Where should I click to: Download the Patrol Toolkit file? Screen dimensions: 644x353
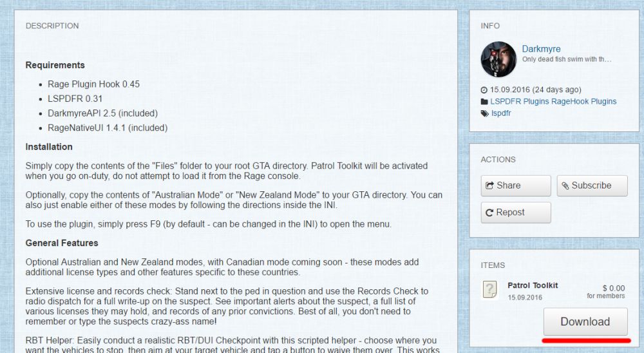[585, 321]
